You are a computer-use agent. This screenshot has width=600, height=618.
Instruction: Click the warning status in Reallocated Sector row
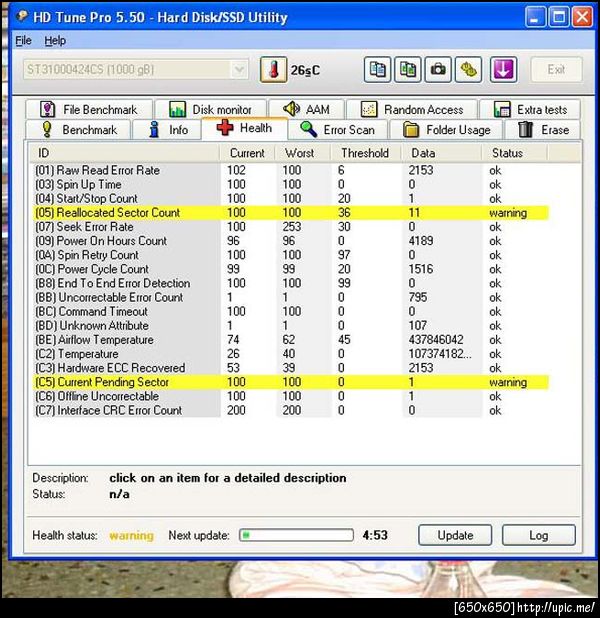pyautogui.click(x=508, y=213)
